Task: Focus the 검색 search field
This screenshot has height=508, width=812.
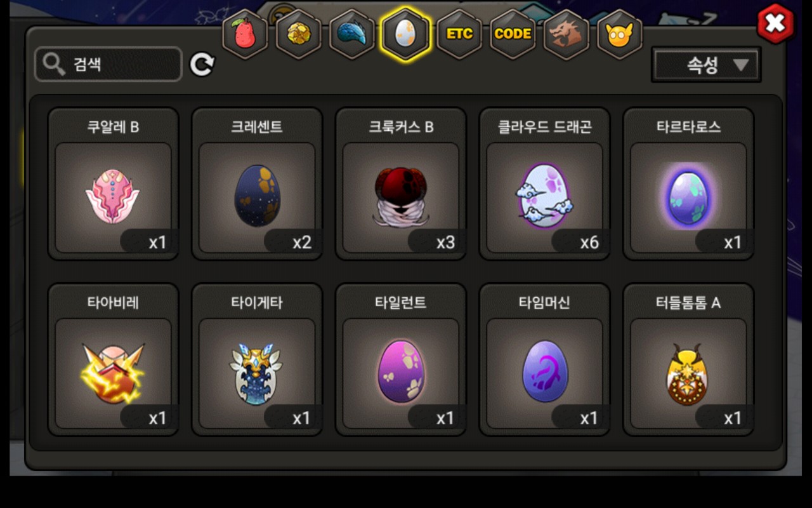Action: click(x=108, y=64)
